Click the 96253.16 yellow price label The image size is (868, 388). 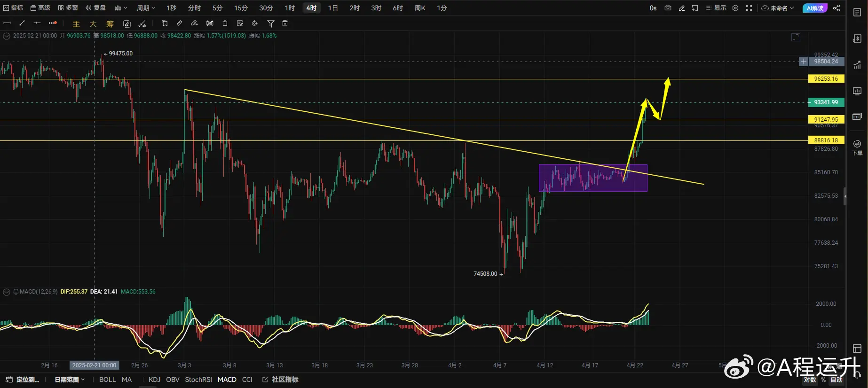tap(826, 79)
